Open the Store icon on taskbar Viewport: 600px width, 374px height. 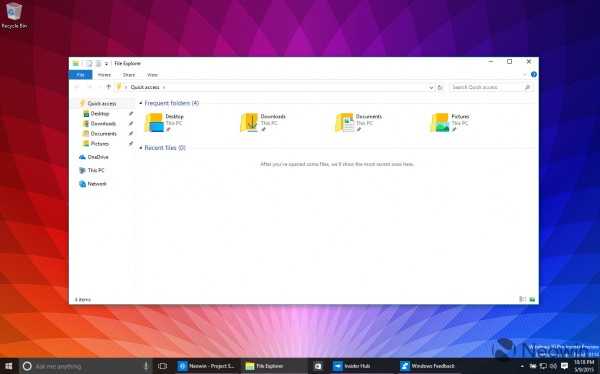coord(318,366)
